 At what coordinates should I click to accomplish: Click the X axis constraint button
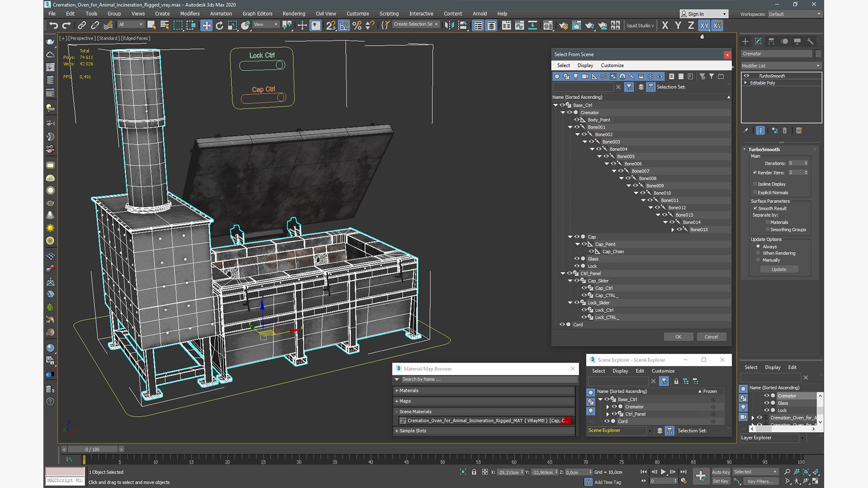point(665,25)
